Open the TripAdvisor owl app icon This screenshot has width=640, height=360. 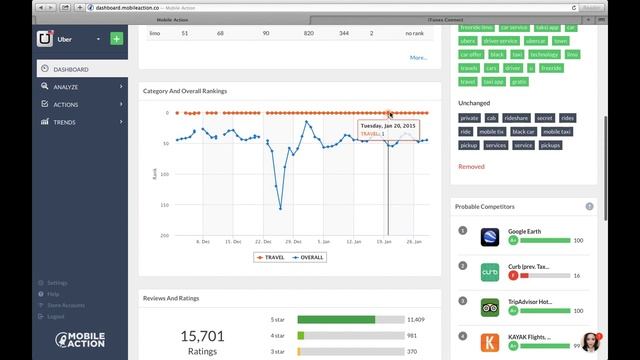490,307
